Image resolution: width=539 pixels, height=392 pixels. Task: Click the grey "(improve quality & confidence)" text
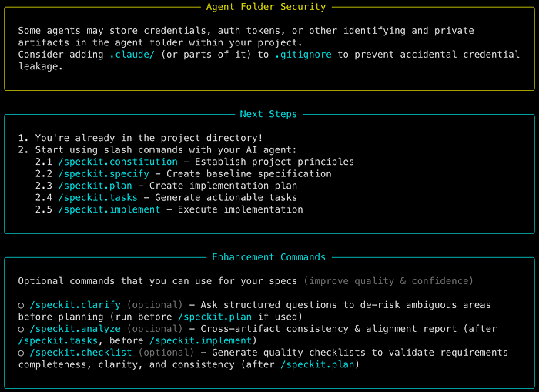pos(388,281)
